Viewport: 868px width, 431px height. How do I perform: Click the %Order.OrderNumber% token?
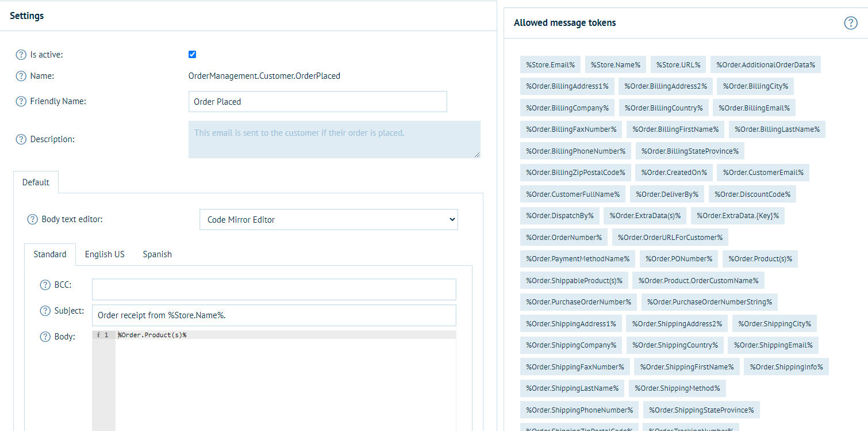click(563, 237)
